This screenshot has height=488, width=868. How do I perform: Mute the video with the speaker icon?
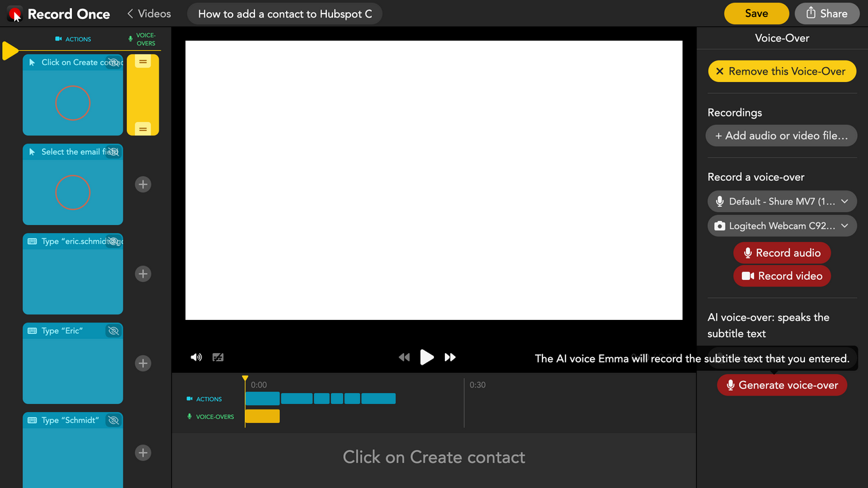196,357
